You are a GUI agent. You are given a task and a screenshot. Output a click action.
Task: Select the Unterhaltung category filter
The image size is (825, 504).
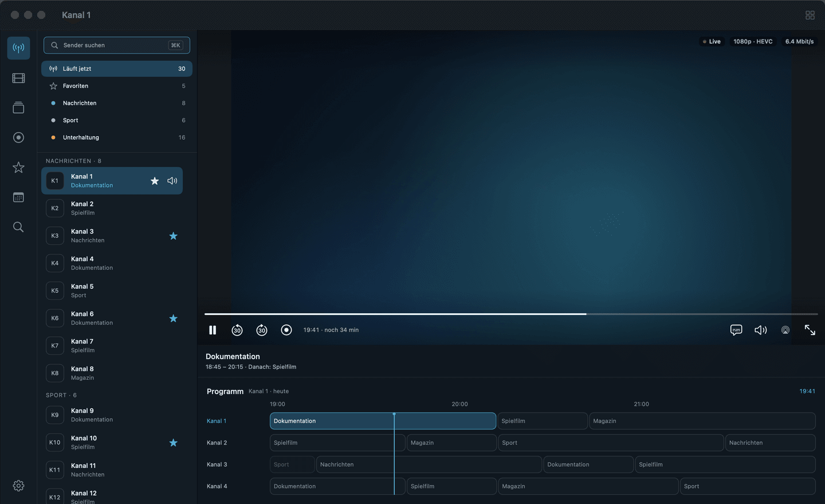point(117,137)
